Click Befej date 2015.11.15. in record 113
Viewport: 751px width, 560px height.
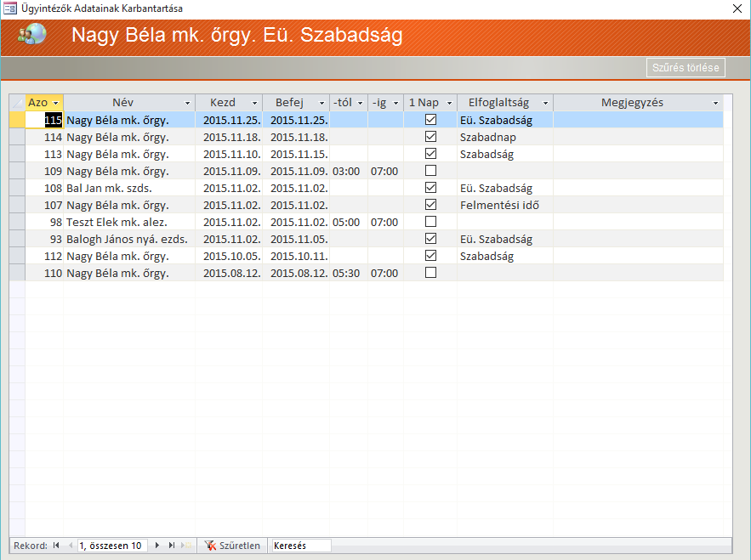(x=296, y=154)
